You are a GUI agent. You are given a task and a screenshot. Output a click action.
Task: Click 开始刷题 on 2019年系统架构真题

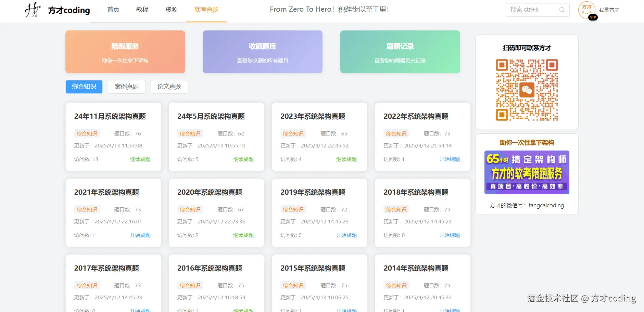(x=346, y=235)
